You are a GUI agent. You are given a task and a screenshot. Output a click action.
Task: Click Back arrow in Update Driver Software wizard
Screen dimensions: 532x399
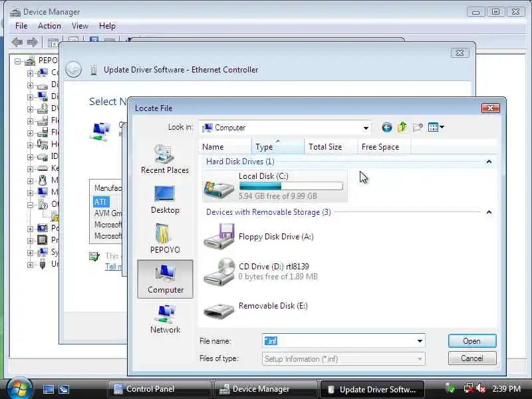tap(73, 70)
